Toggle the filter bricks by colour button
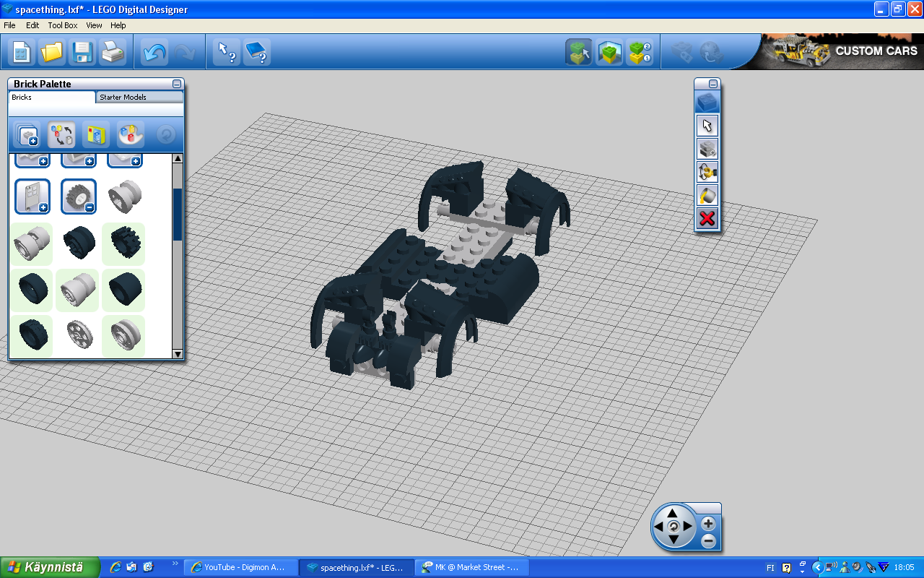This screenshot has height=578, width=924. point(61,134)
